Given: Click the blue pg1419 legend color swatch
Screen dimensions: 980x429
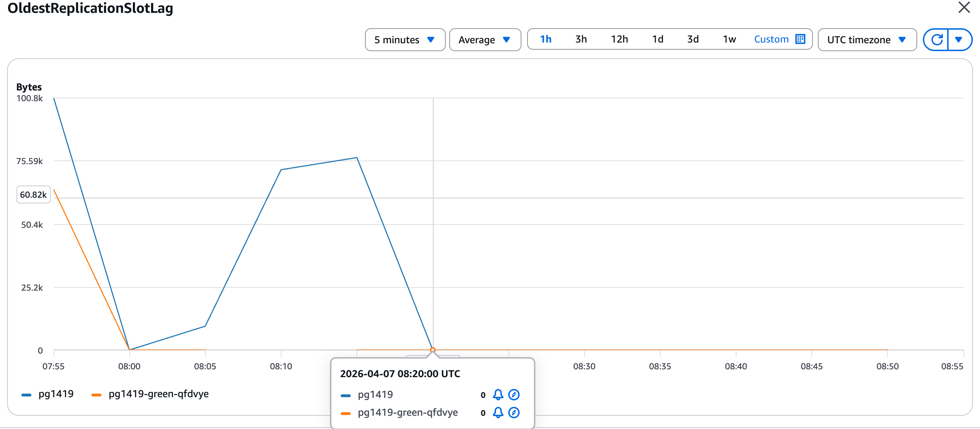Looking at the screenshot, I should click(27, 395).
